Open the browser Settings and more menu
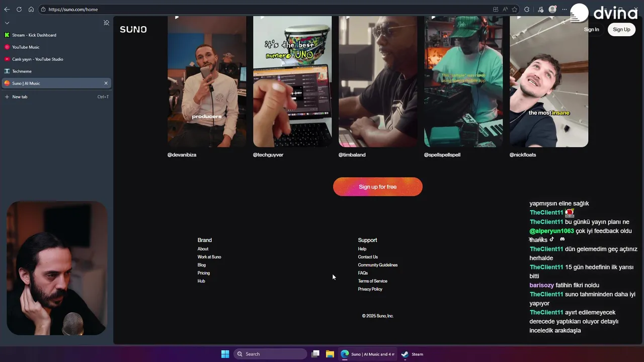The height and width of the screenshot is (362, 644). click(565, 9)
